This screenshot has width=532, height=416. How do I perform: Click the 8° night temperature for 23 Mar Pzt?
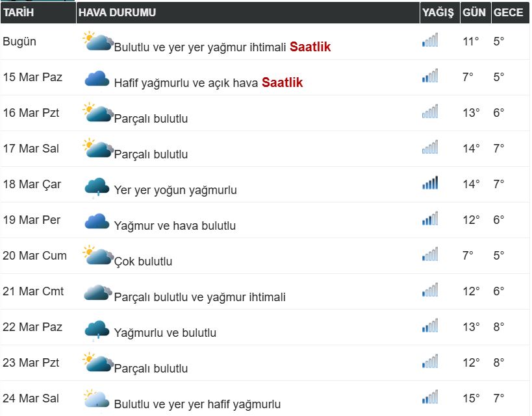point(498,362)
